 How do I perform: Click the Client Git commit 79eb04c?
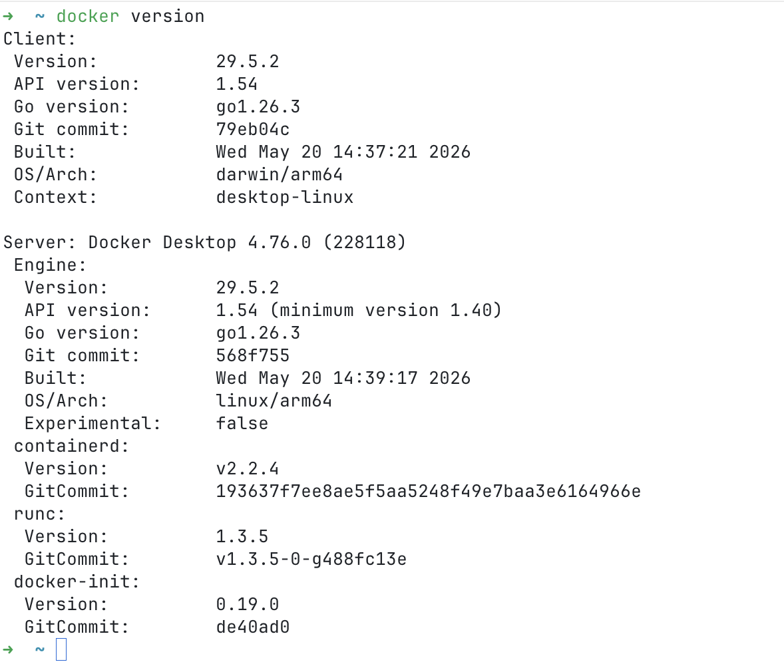(x=252, y=130)
